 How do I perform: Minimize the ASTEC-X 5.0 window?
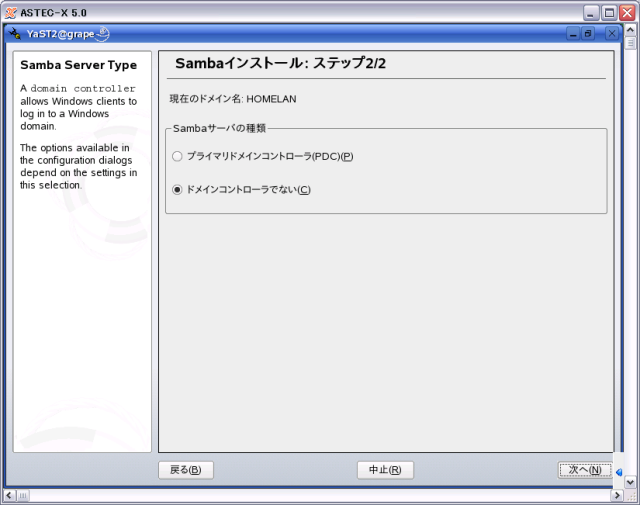[590, 13]
